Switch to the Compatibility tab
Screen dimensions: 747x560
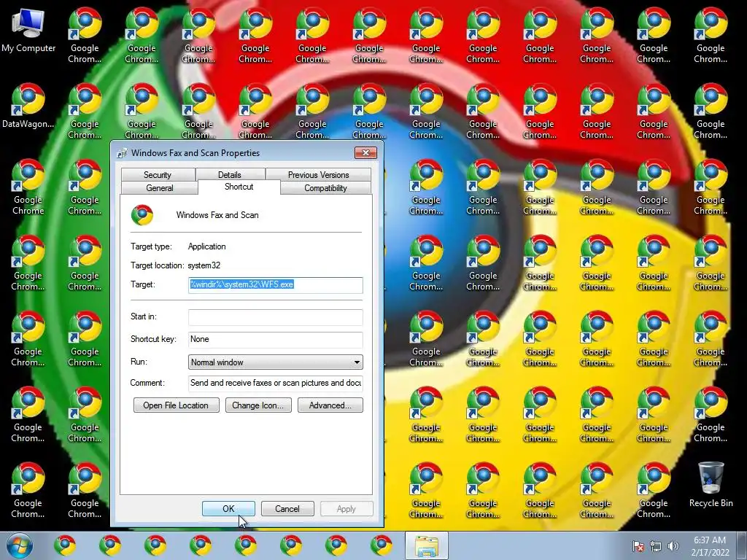point(326,188)
